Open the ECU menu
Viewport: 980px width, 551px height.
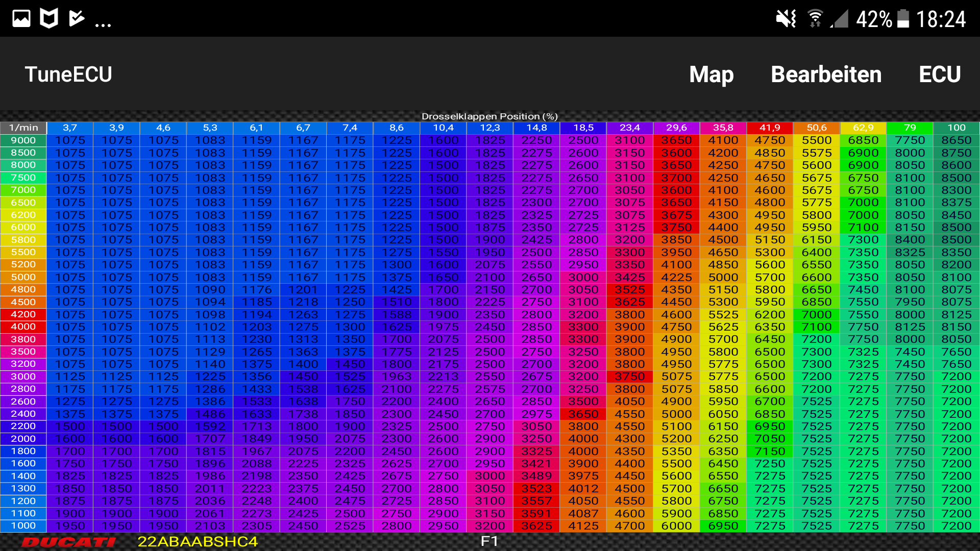[940, 74]
